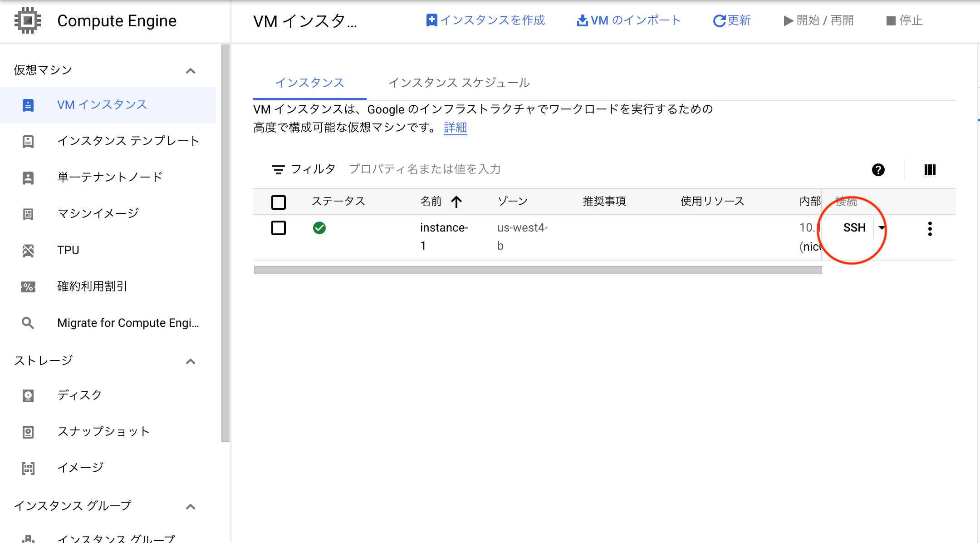Click the イメージ icon
Viewport: 980px width, 543px height.
pos(28,469)
